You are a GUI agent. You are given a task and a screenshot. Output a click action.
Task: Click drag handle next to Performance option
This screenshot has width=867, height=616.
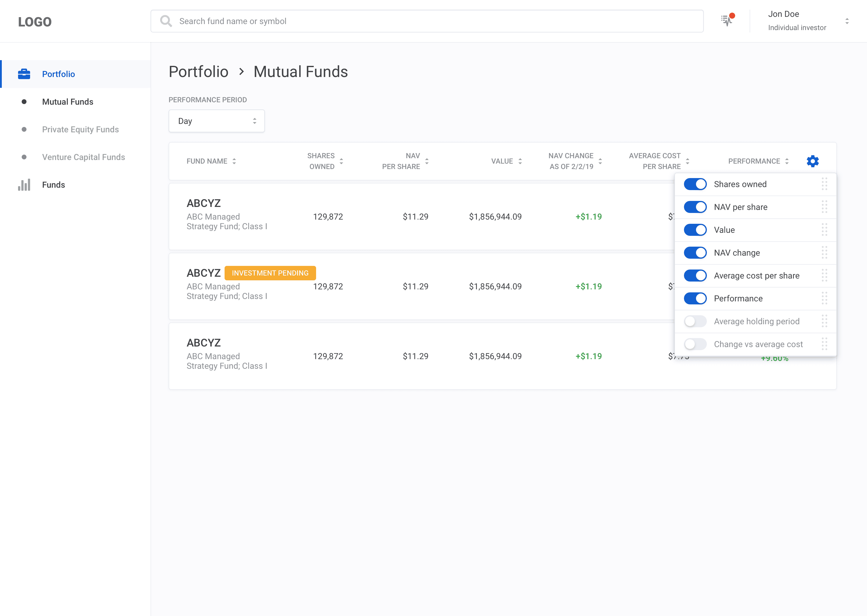[x=824, y=298]
